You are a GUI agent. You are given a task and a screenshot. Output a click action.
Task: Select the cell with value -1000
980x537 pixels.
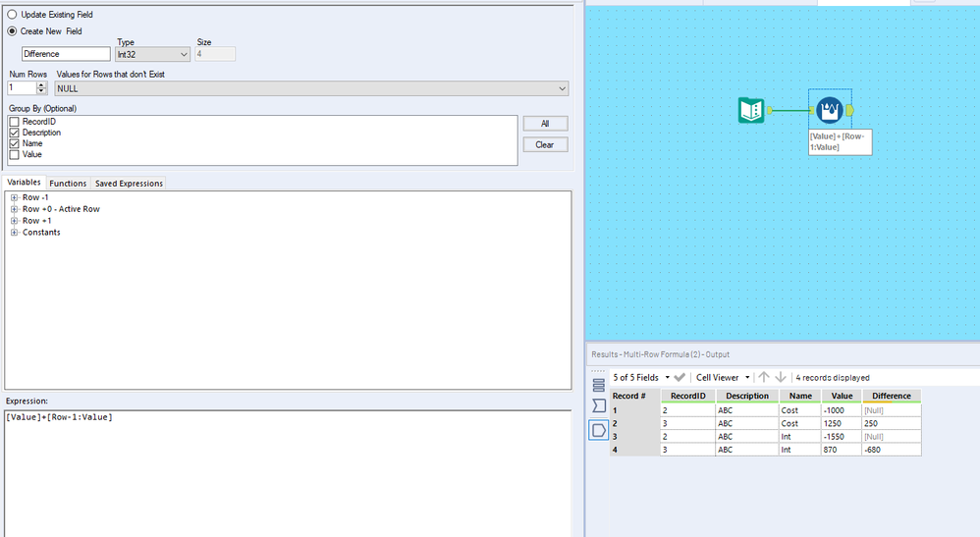point(842,410)
